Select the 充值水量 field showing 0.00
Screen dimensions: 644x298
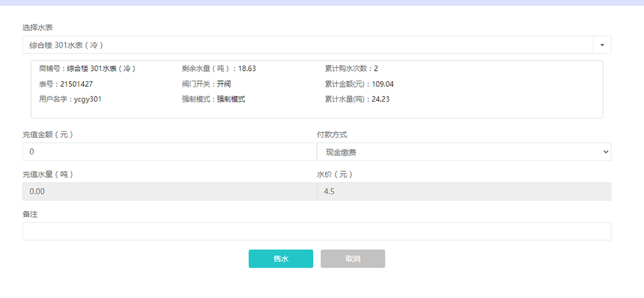coord(169,192)
